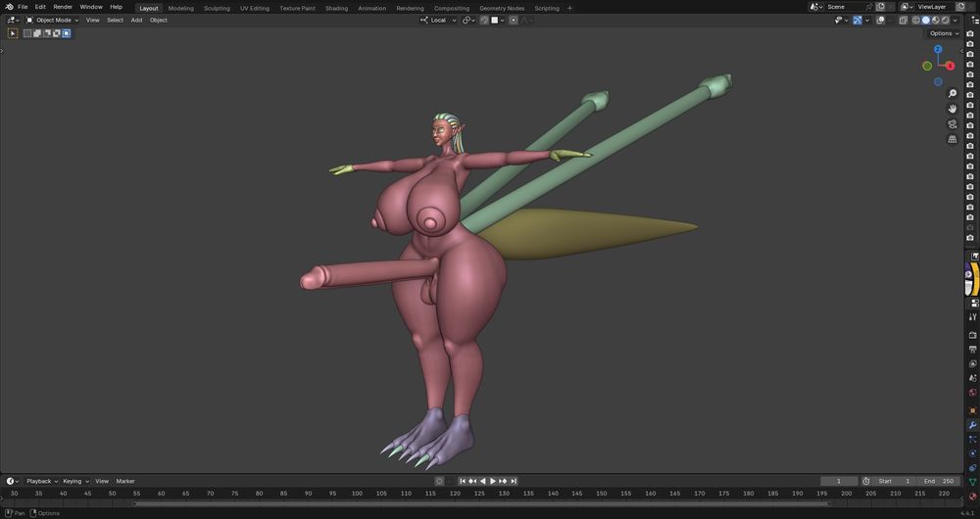
Task: Switch to the UV Editing workspace tab
Action: pyautogui.click(x=255, y=8)
